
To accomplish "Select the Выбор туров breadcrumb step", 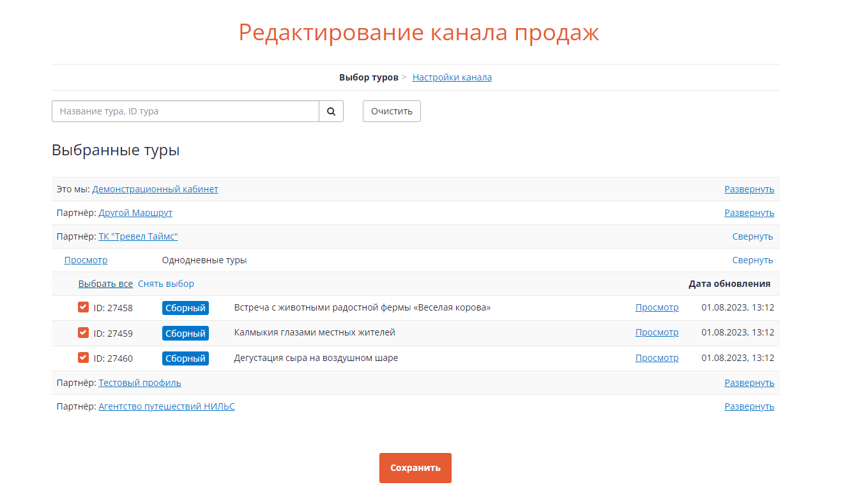I will [369, 77].
